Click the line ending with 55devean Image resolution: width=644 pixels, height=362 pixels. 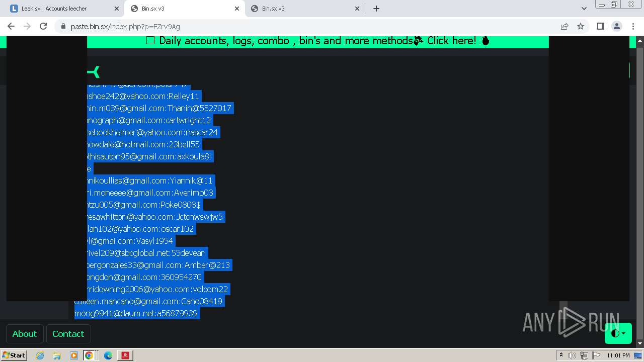coord(147,253)
